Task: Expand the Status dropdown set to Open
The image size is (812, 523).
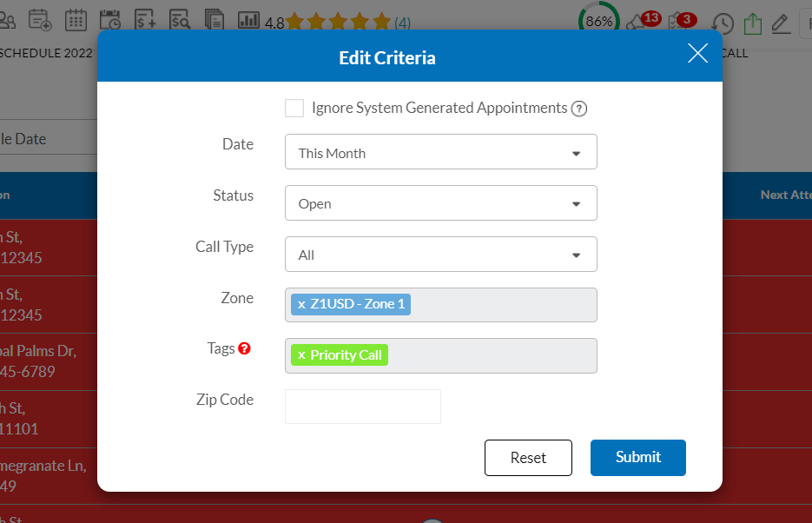Action: 440,203
